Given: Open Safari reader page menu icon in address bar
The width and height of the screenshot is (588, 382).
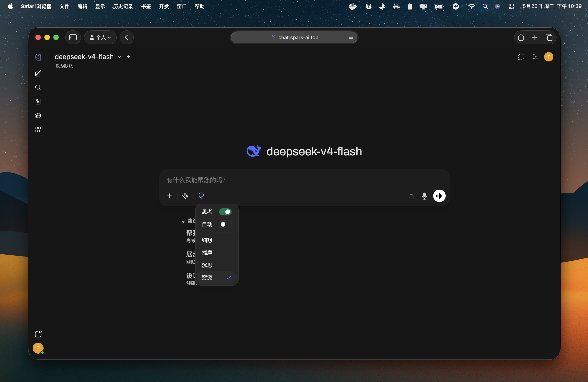Looking at the screenshot, I should [x=351, y=37].
